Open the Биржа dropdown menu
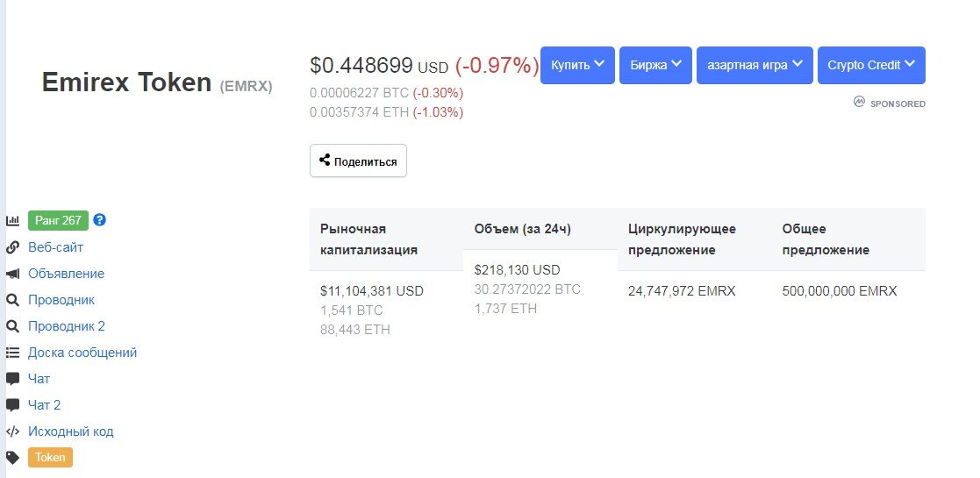980x478 pixels. coord(655,65)
